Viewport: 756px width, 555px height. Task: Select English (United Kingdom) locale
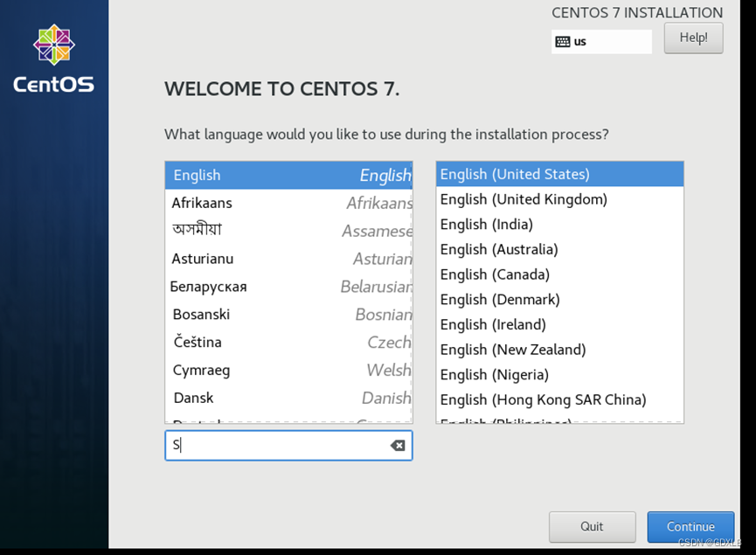pyautogui.click(x=523, y=199)
